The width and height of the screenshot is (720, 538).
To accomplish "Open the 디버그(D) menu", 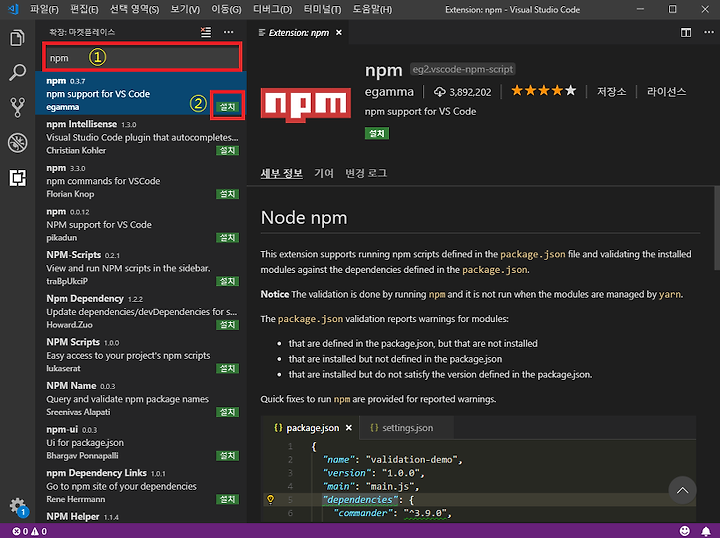I will [273, 9].
